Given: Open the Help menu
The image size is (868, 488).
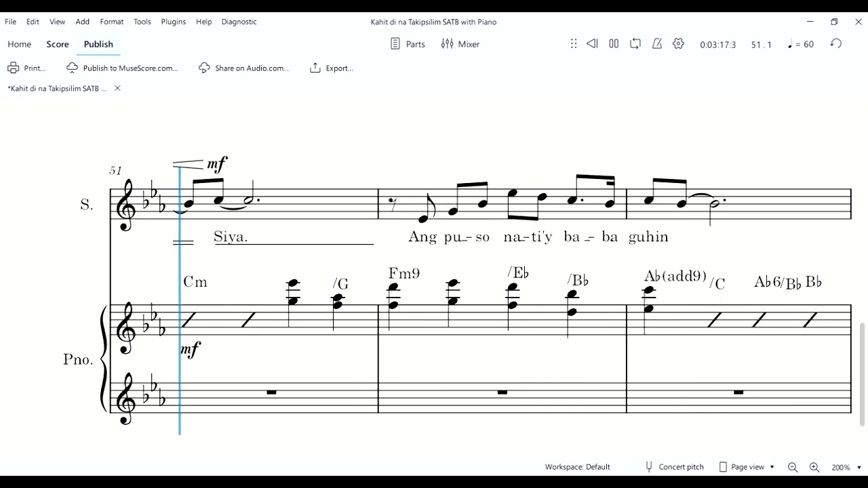Looking at the screenshot, I should (x=204, y=22).
